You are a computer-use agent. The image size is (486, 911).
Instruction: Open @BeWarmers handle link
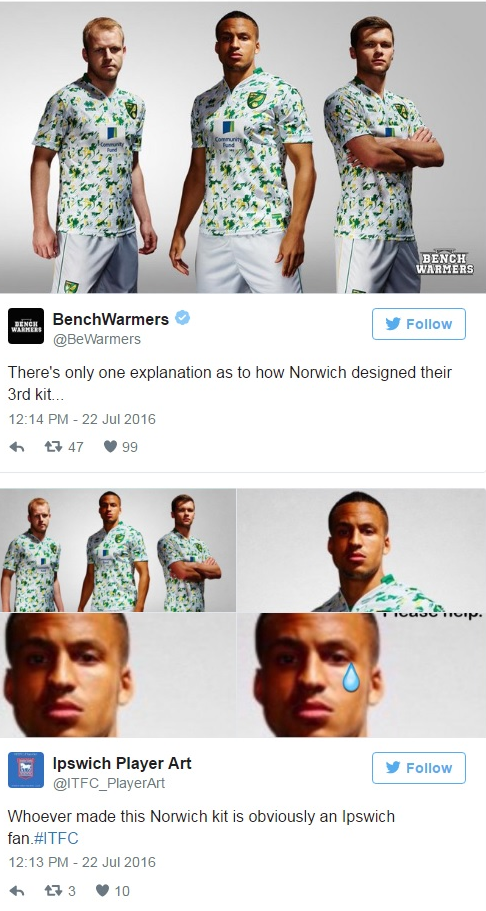point(97,339)
